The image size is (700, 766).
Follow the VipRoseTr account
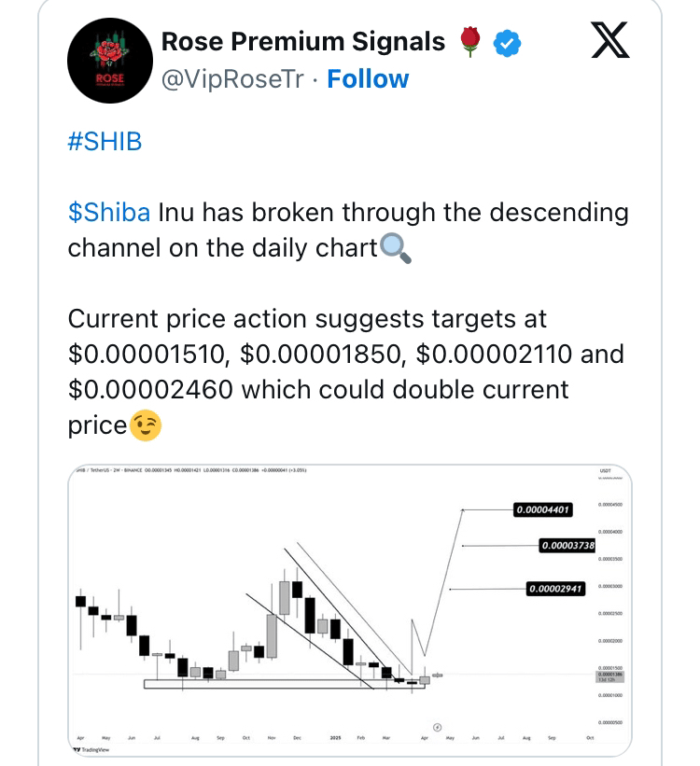click(368, 79)
